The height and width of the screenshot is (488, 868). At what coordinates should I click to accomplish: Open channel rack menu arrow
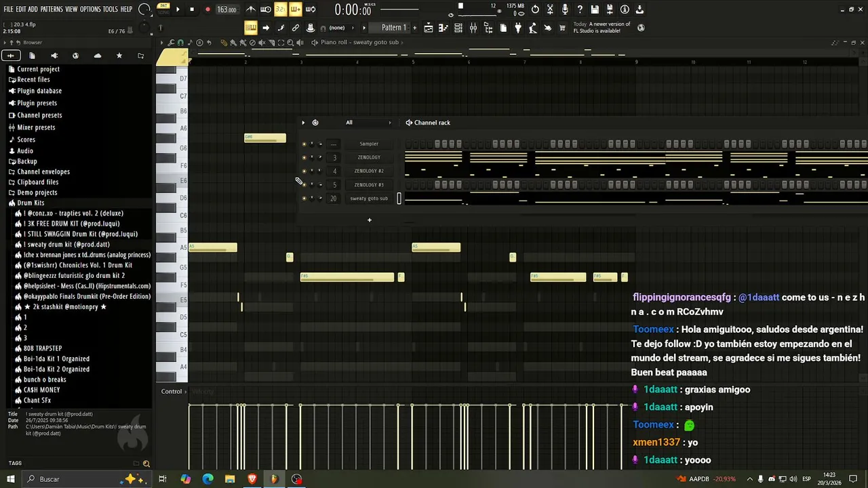pyautogui.click(x=303, y=123)
